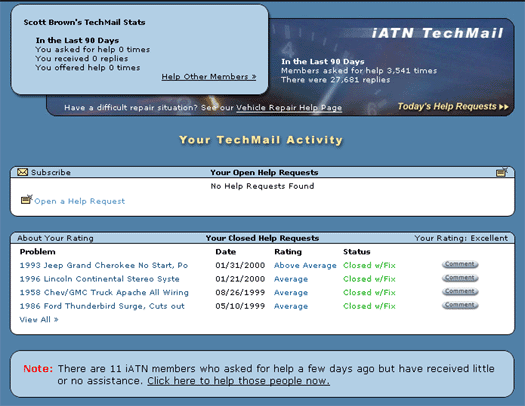Follow the Help Other Members link
Screen dimensions: 525x406
tap(209, 77)
